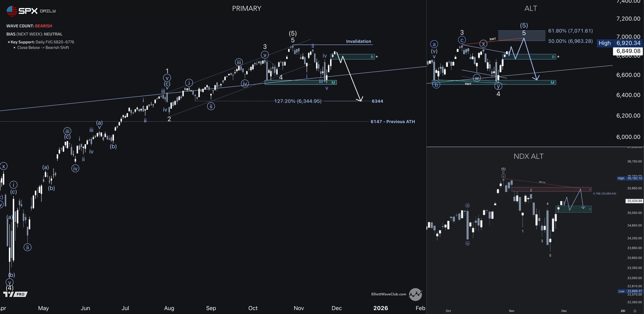Image resolution: width=644 pixels, height=314 pixels.
Task: Click ElliottWaveClub.com watermark link
Action: point(389,294)
